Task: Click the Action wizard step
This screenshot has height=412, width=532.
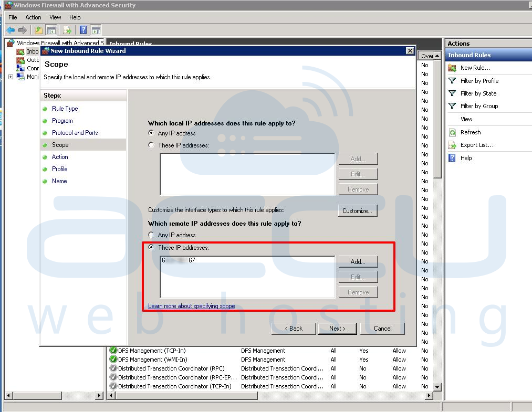Action: 60,156
